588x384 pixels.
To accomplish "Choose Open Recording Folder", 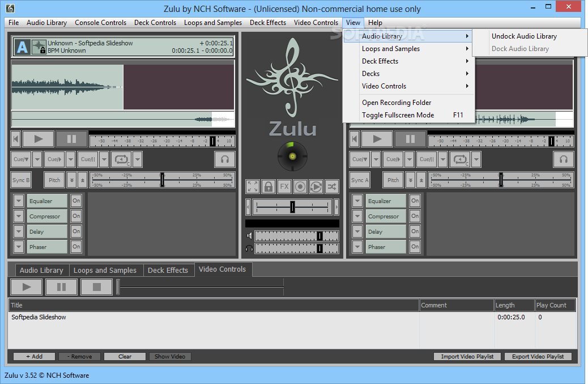I will (409, 103).
